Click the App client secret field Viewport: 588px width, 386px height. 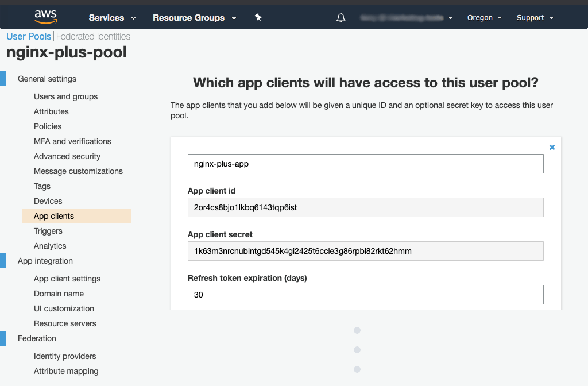pyautogui.click(x=365, y=251)
